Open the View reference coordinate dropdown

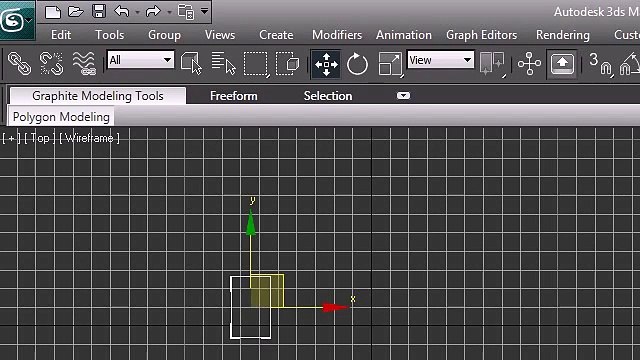[x=440, y=60]
